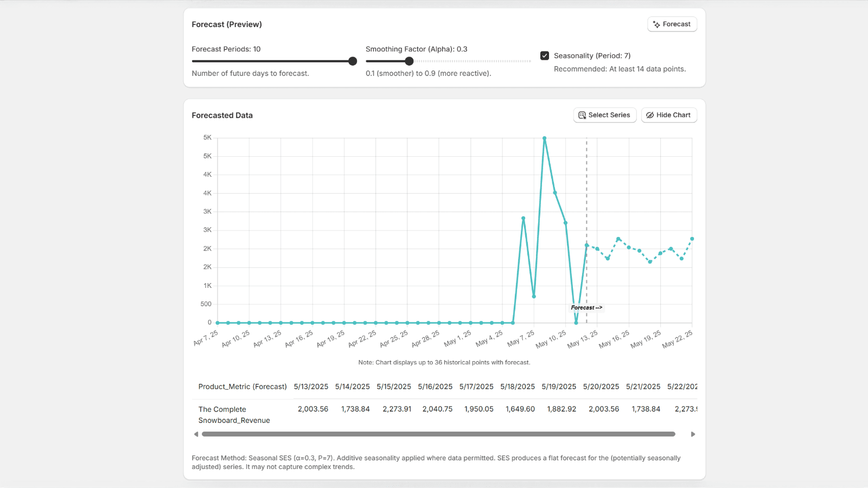Select the 5/13/2025 column header
This screenshot has height=488, width=868.
coord(311,387)
